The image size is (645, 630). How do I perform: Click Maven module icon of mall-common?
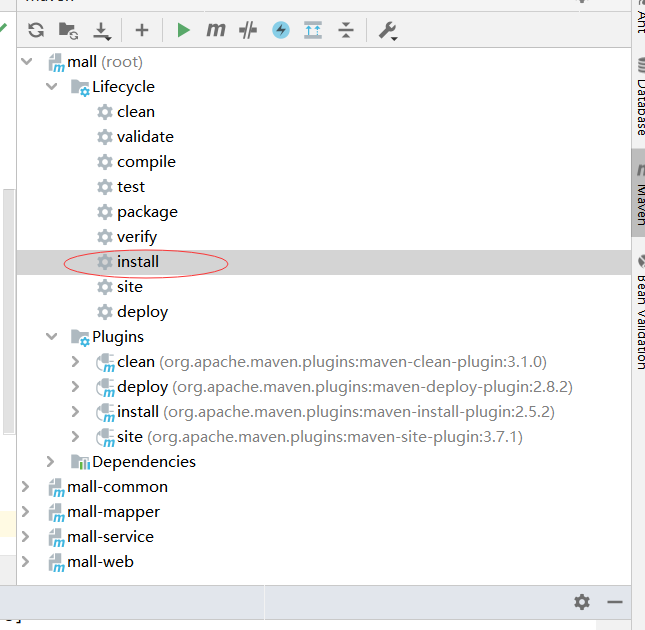click(56, 488)
